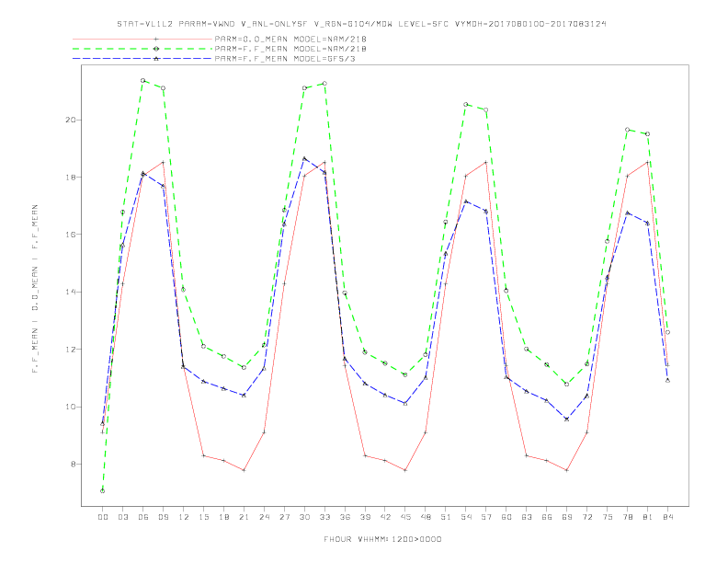Click x-axis tick label 36

345,517
